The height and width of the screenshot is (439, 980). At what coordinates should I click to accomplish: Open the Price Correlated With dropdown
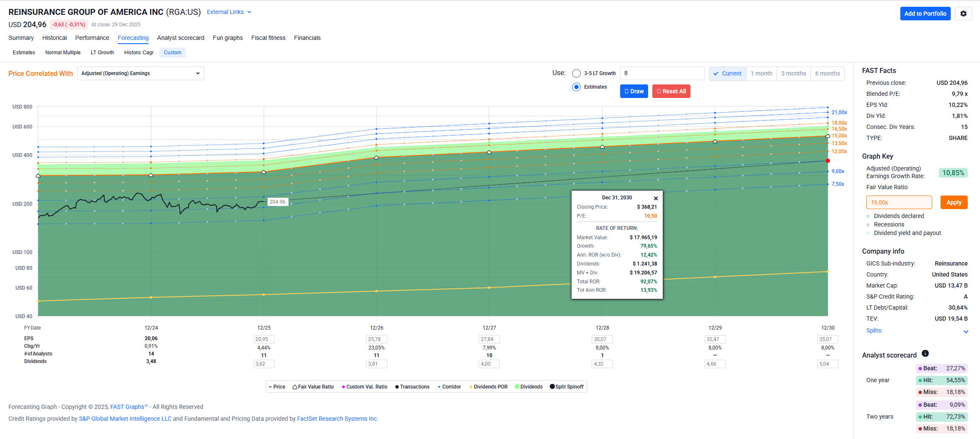[x=140, y=73]
